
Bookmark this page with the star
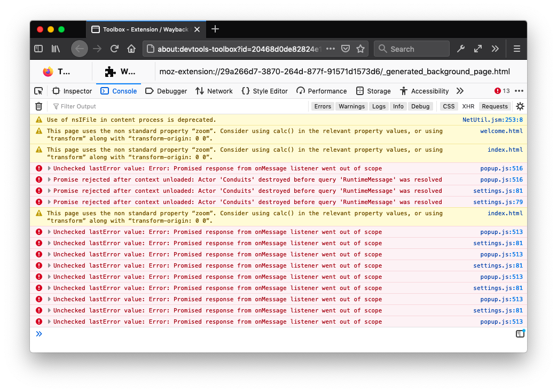coord(360,49)
